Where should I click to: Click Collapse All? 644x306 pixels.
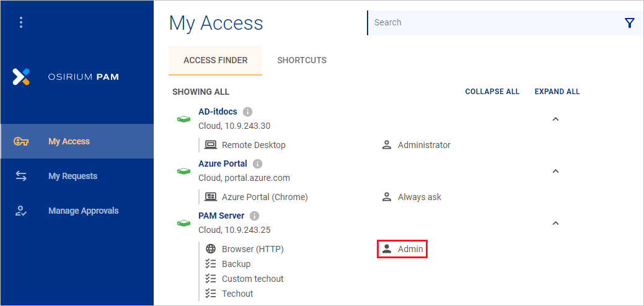492,92
